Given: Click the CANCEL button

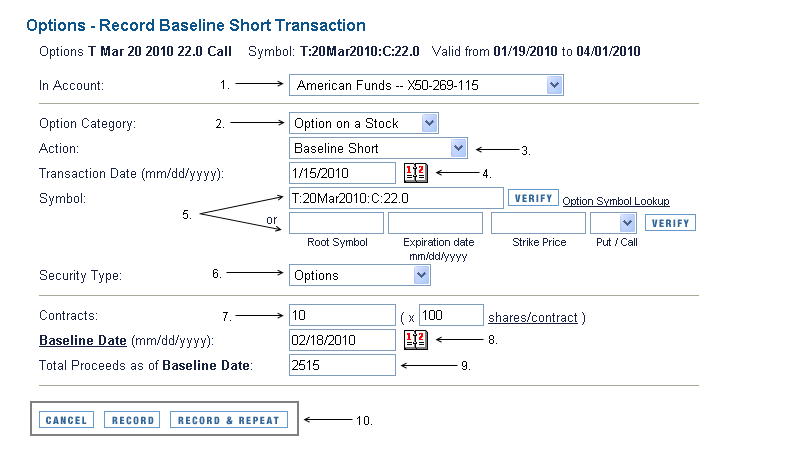Looking at the screenshot, I should (66, 420).
